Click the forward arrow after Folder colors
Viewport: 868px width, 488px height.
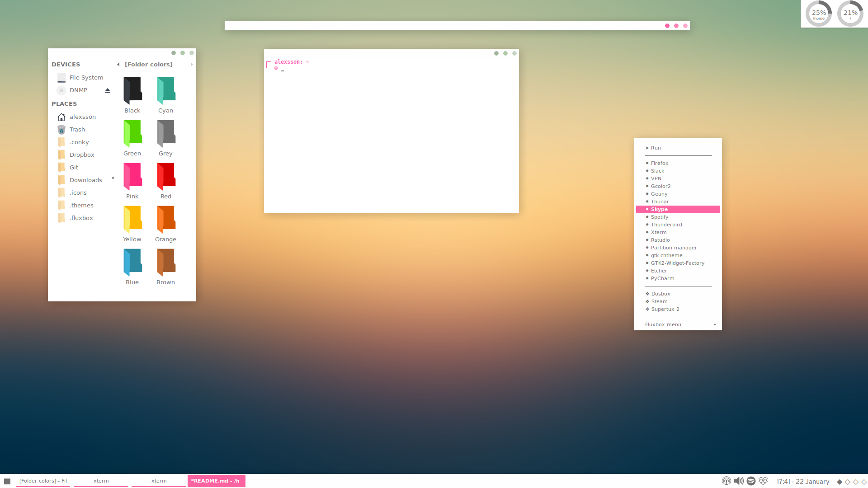[192, 65]
